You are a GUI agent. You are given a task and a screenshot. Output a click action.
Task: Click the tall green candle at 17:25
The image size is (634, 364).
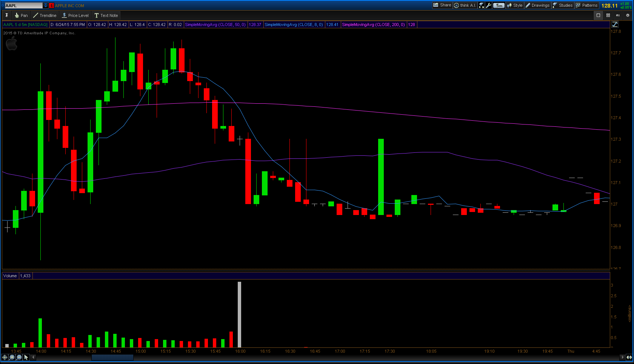pos(381,177)
